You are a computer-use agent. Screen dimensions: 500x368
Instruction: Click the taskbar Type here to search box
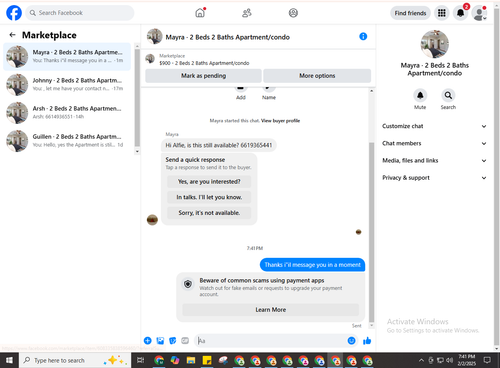tap(75, 360)
